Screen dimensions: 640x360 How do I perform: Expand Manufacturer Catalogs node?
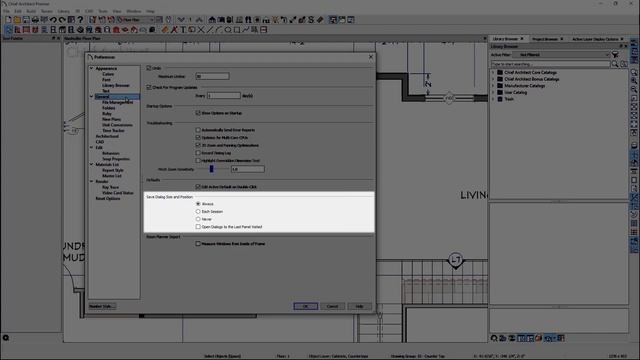493,86
